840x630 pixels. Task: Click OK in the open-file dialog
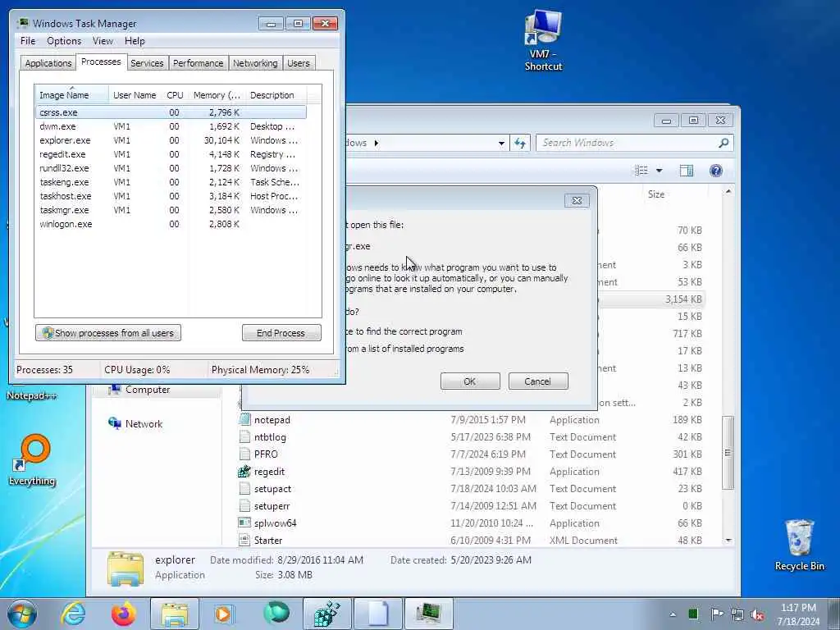[x=470, y=381]
